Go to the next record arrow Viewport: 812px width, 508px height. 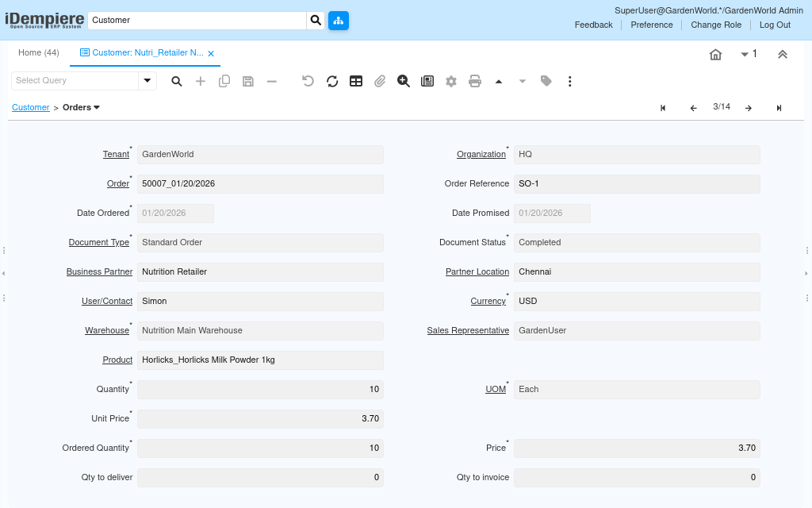(748, 108)
